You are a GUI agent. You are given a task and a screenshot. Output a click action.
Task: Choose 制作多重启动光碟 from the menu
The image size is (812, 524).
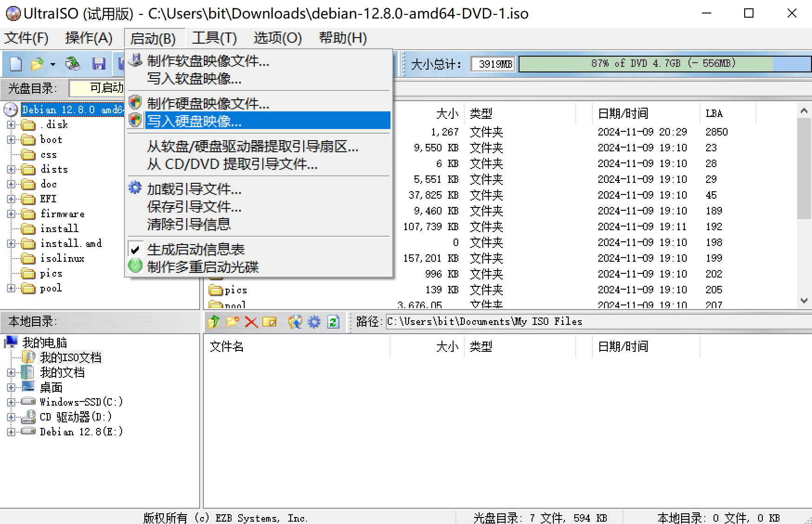pos(202,267)
